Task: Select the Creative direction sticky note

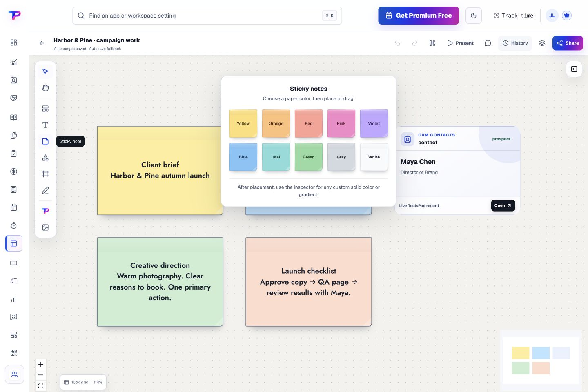Action: coord(160,282)
